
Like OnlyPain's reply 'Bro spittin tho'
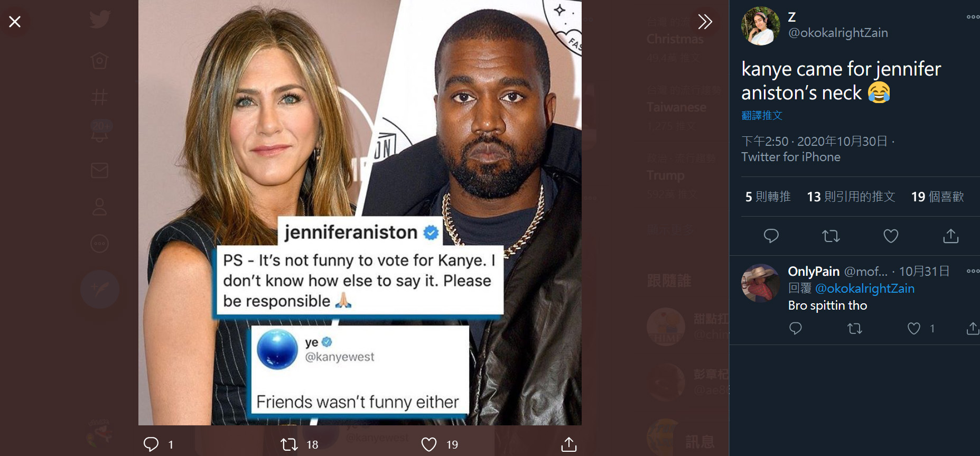(914, 329)
